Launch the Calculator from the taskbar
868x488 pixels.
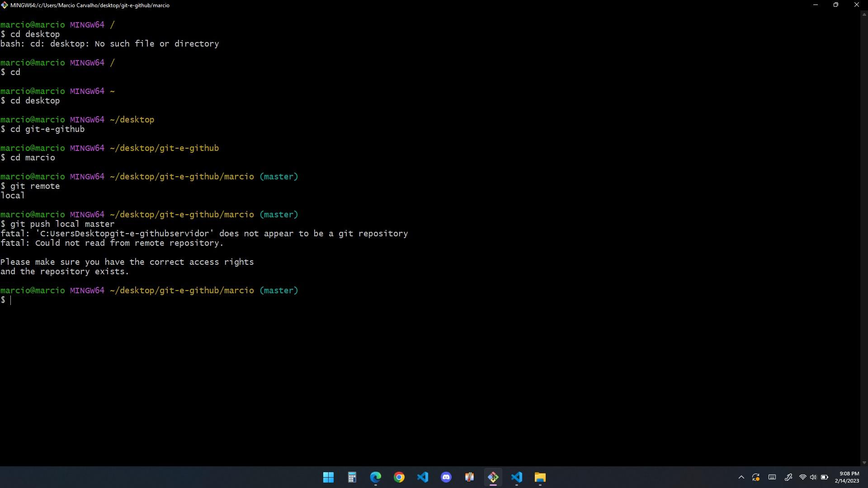[x=352, y=477]
